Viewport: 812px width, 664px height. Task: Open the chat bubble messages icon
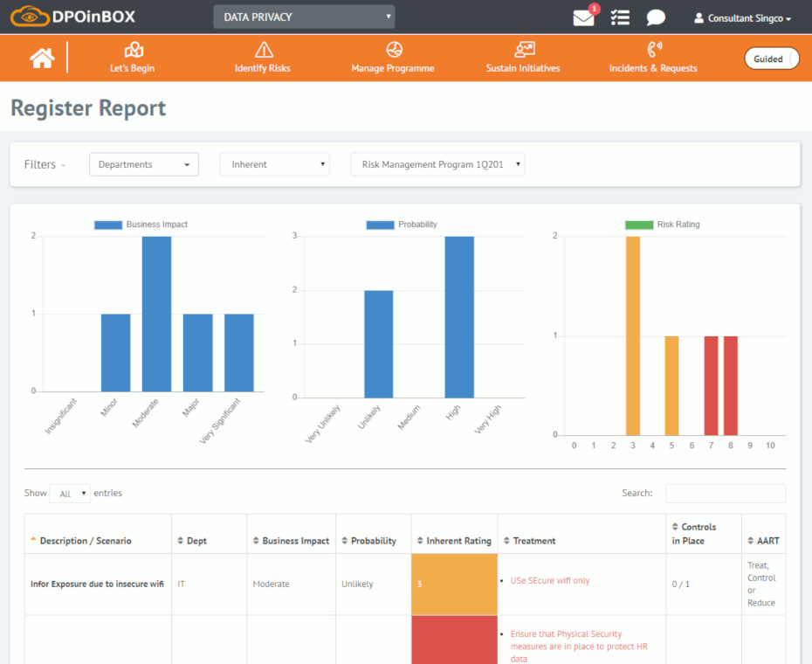click(x=656, y=17)
